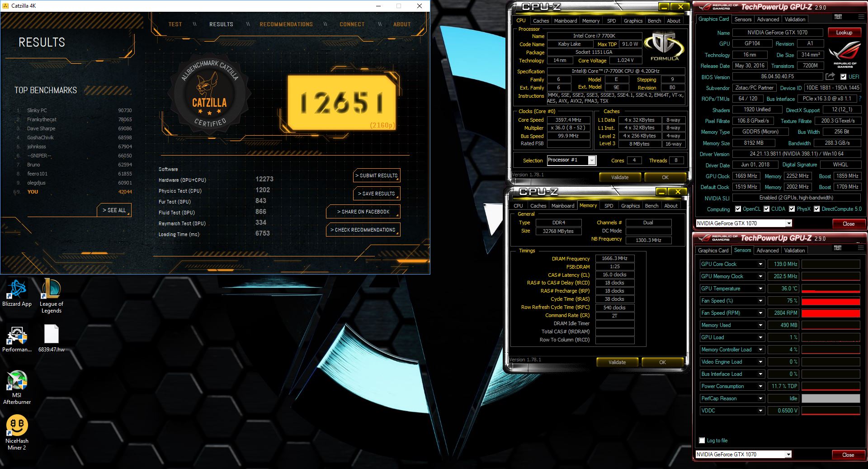Click the Catzilla 4K title bar icon

tap(5, 6)
